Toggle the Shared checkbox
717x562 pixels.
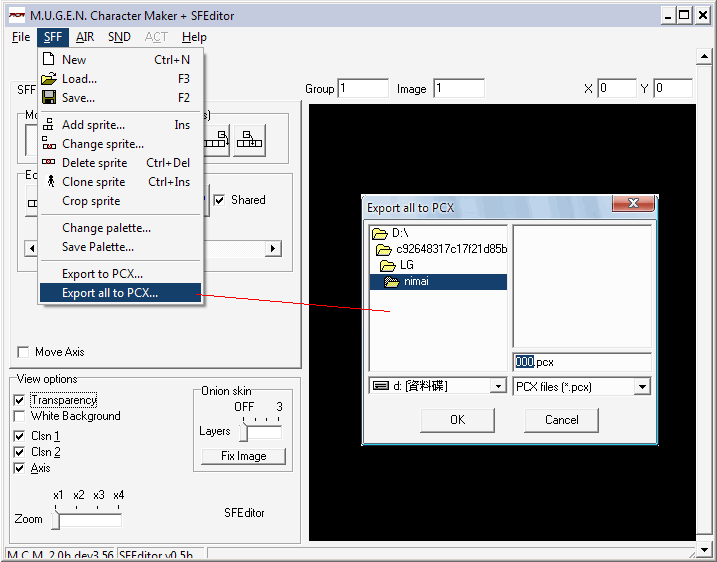point(219,200)
